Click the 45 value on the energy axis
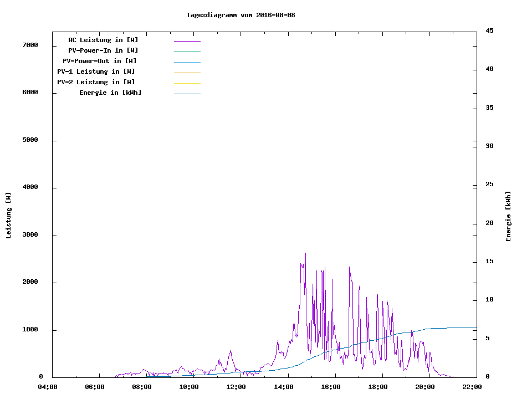Image resolution: width=532 pixels, height=399 pixels. tap(489, 30)
